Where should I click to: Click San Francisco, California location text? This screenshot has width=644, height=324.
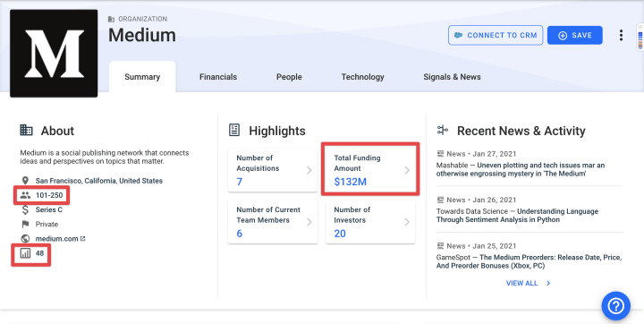(99, 181)
